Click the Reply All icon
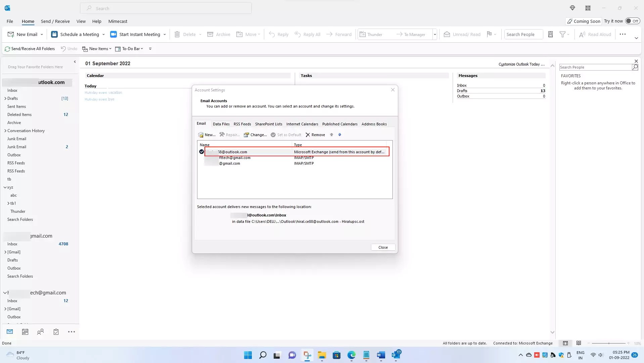This screenshot has width=644, height=363. [x=298, y=34]
